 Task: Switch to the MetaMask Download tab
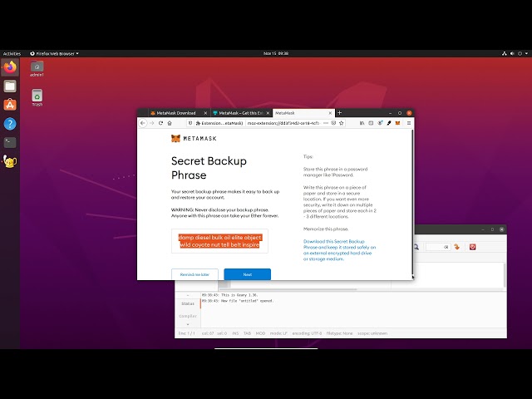point(175,113)
